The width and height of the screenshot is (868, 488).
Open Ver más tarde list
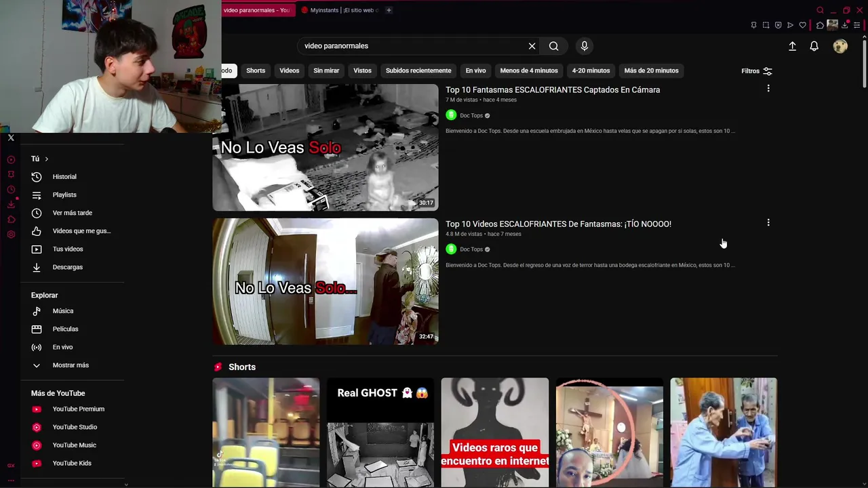pyautogui.click(x=73, y=213)
